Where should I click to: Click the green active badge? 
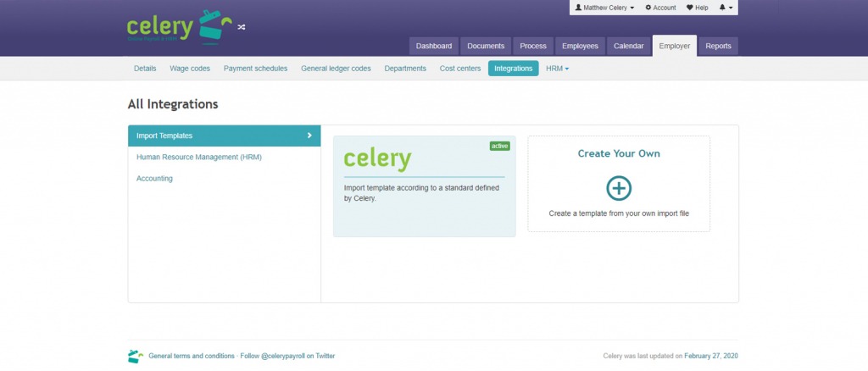499,146
